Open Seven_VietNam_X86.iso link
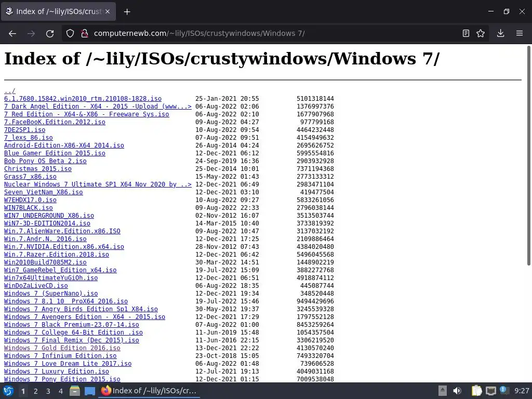This screenshot has width=532, height=399. (44, 192)
